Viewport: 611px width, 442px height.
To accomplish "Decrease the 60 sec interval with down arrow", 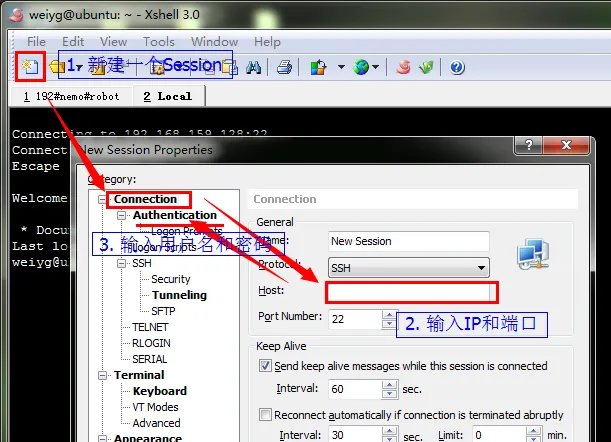I will pos(390,394).
